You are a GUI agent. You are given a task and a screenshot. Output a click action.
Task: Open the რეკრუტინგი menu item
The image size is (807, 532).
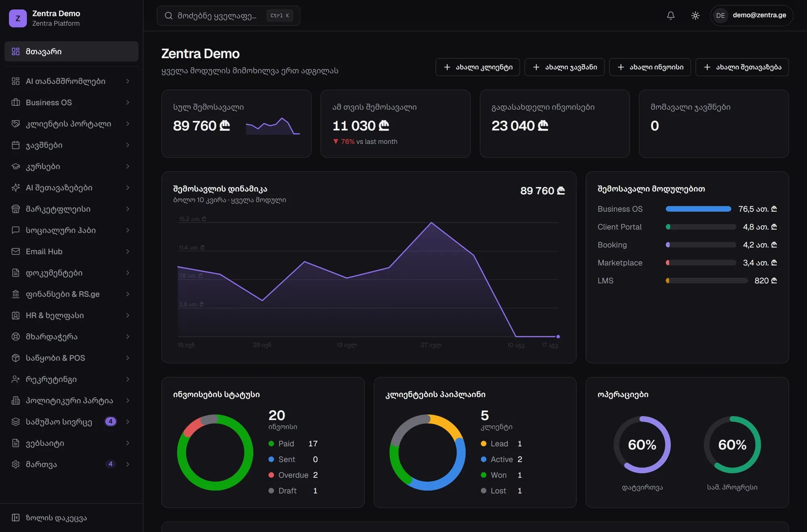71,379
